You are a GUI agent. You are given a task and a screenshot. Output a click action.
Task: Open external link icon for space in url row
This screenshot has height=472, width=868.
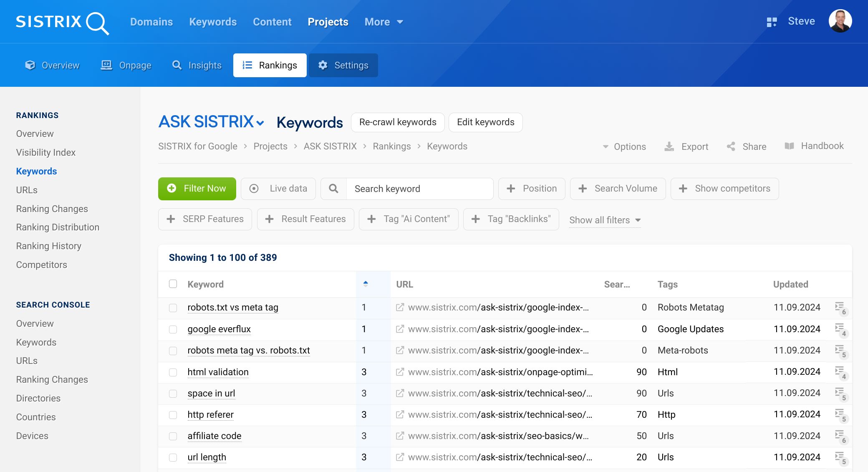400,393
